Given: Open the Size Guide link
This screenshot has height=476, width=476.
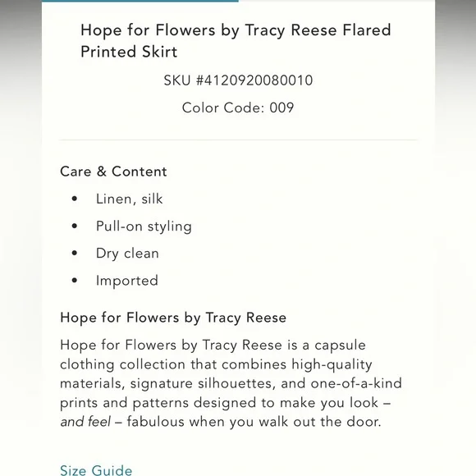Looking at the screenshot, I should pyautogui.click(x=96, y=469).
